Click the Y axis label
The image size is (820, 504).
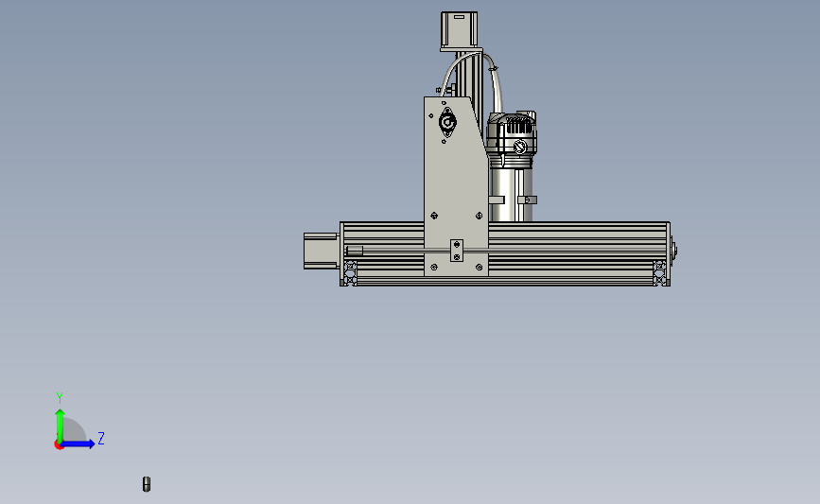coord(59,398)
